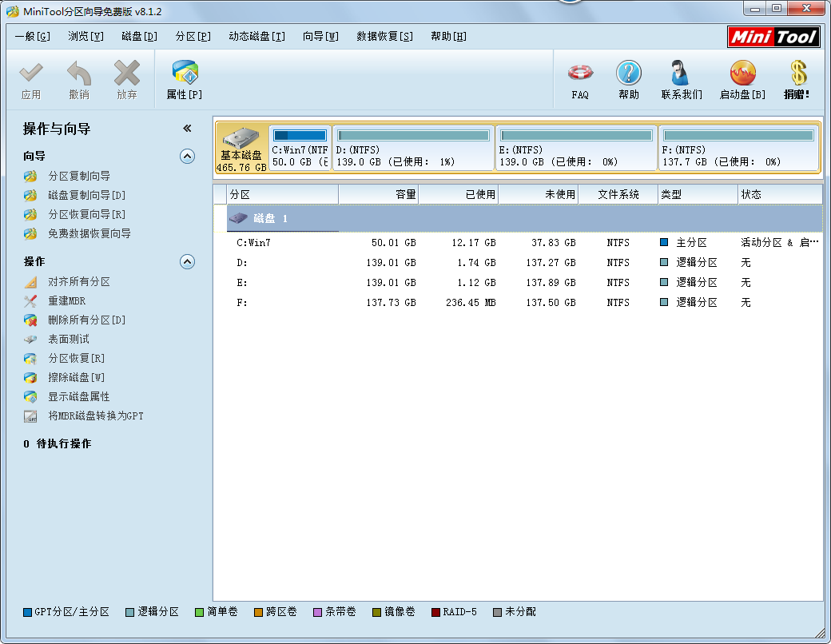The height and width of the screenshot is (644, 831).
Task: Select C:Win7 partition block in disk map
Action: pos(300,149)
